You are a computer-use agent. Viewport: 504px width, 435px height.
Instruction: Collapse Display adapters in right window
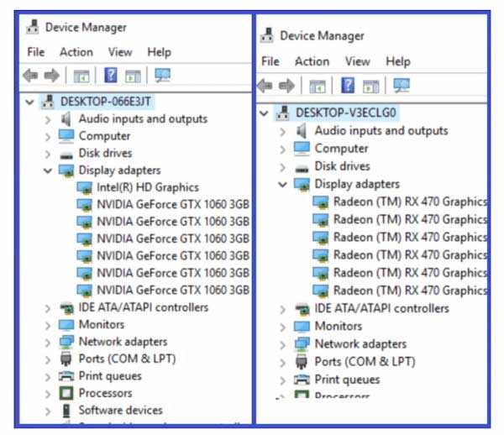[x=282, y=185]
